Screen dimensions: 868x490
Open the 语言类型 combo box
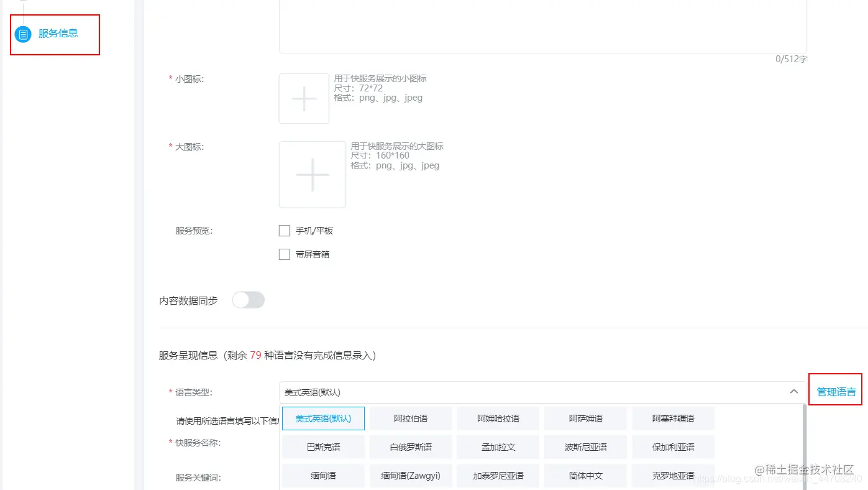point(534,392)
